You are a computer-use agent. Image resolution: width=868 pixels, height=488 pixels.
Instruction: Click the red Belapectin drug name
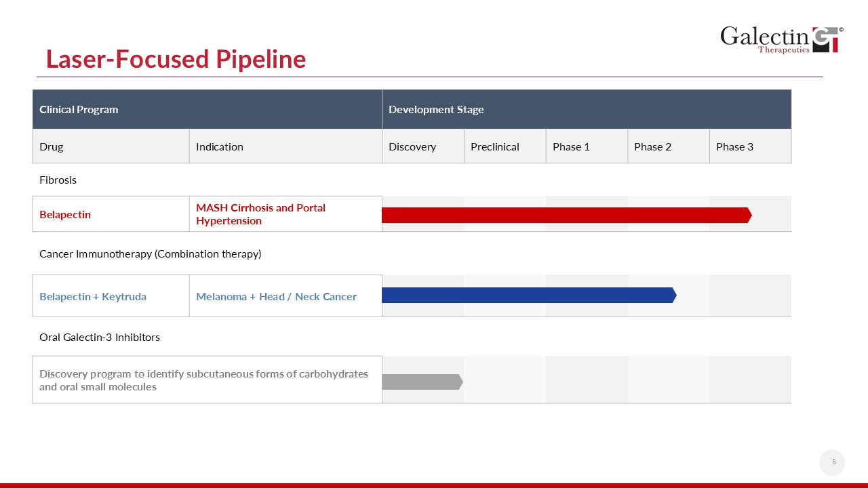click(65, 214)
